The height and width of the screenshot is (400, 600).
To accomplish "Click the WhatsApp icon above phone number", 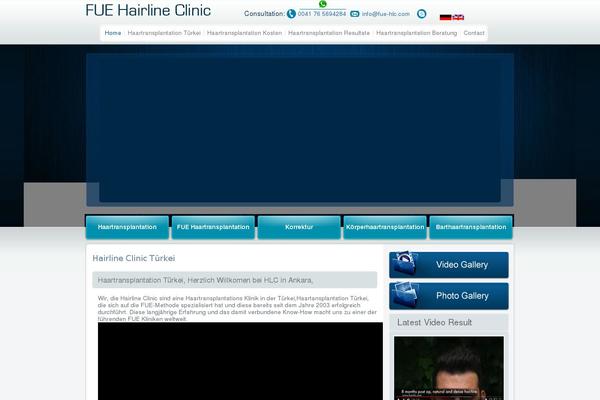I will click(x=323, y=4).
